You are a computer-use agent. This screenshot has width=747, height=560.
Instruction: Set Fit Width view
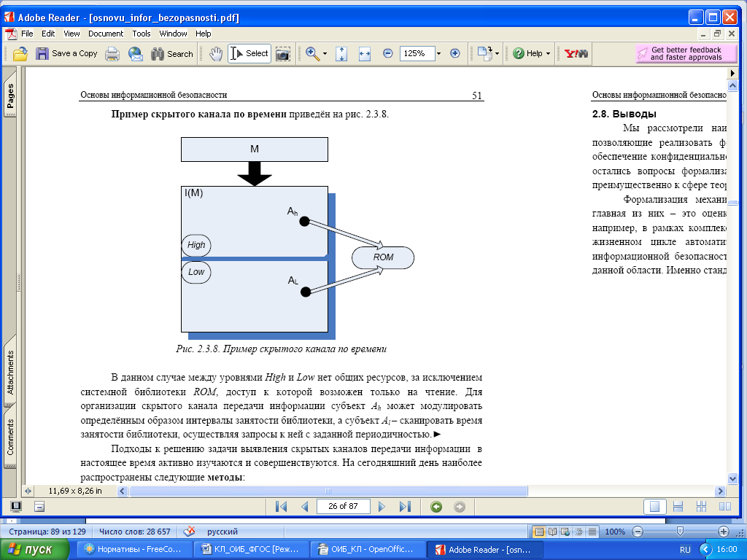pyautogui.click(x=365, y=54)
